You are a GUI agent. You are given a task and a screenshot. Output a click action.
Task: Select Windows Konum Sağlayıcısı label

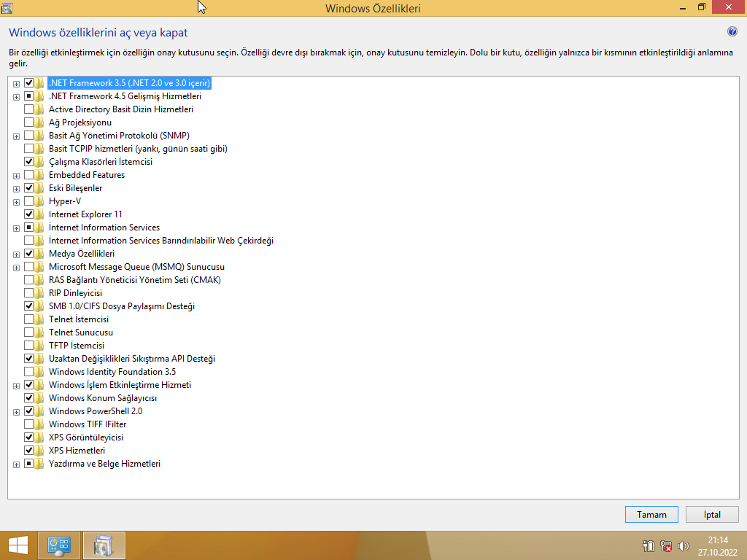coord(102,398)
